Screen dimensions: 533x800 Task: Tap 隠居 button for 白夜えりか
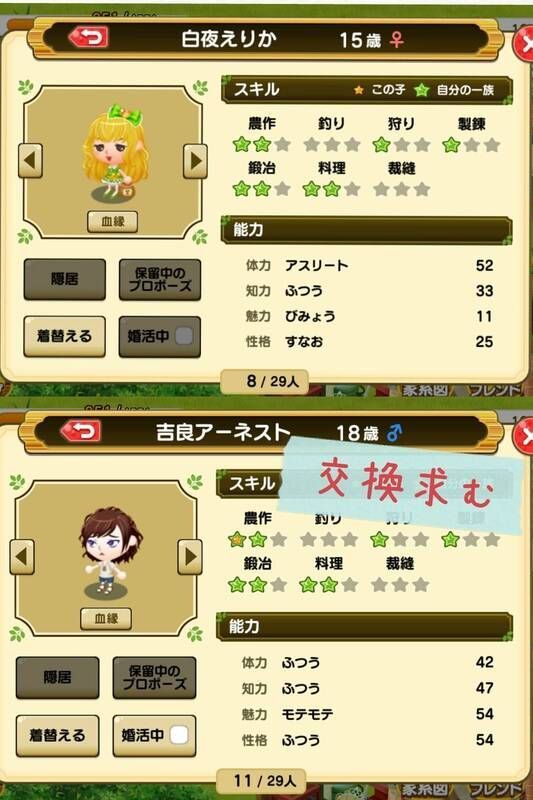pyautogui.click(x=64, y=279)
